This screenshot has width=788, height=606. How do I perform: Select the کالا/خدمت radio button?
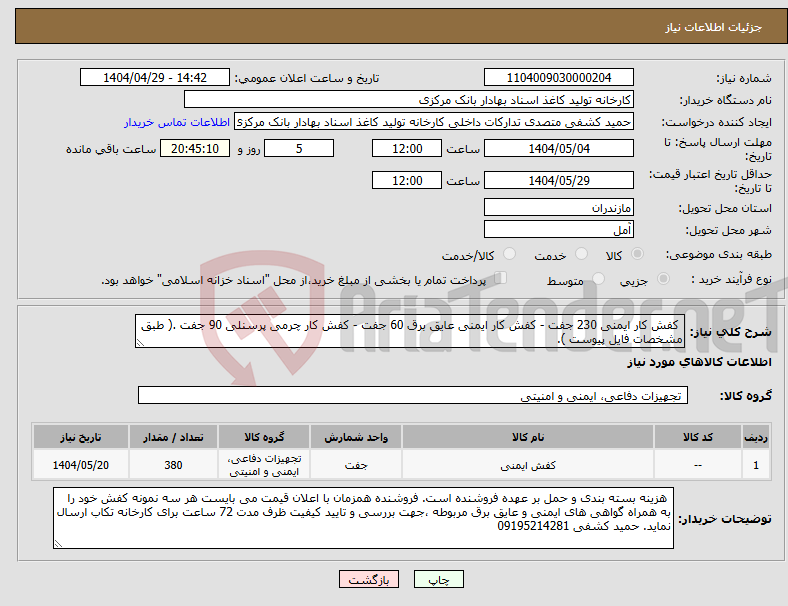click(510, 254)
